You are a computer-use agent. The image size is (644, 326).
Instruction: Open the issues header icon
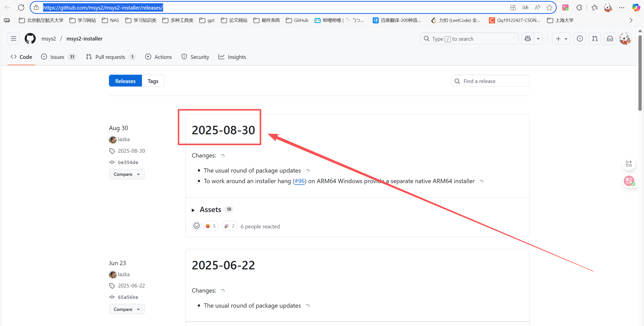tap(580, 38)
